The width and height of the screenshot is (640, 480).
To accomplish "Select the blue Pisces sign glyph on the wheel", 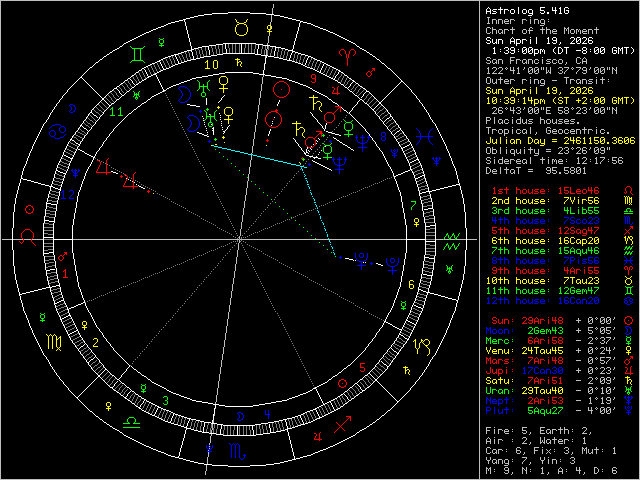I will tap(426, 131).
